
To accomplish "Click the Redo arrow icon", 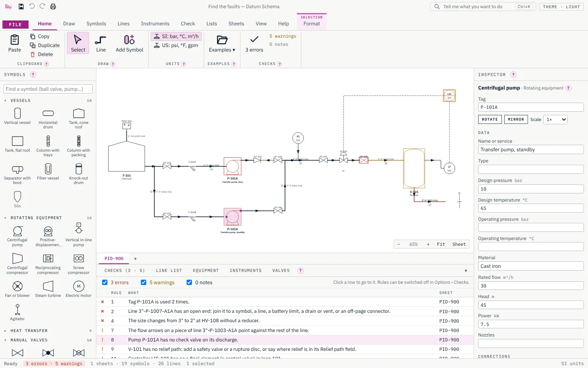I will pyautogui.click(x=42, y=7).
